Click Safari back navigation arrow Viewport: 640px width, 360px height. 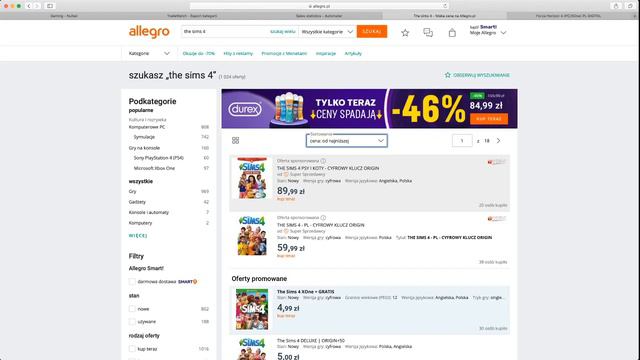(x=29, y=6)
